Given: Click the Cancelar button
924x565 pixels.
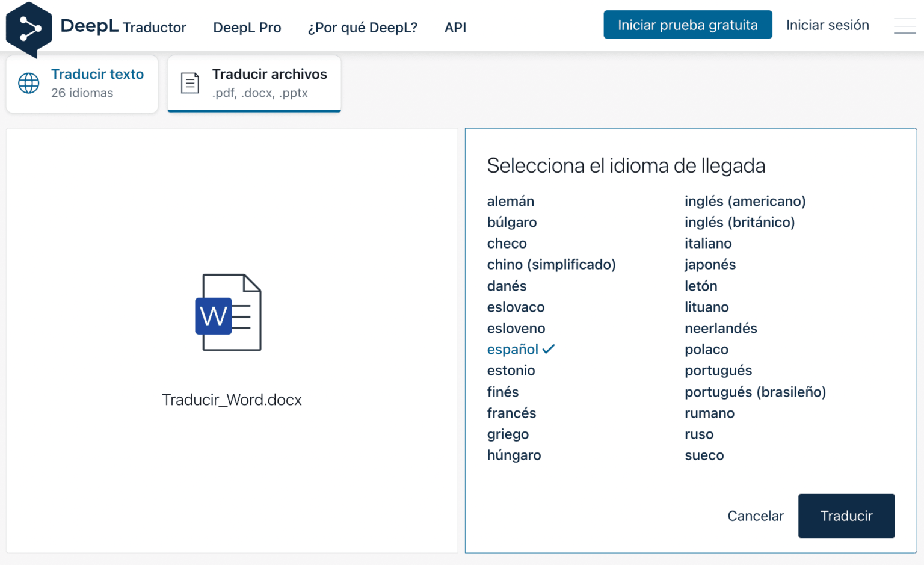Looking at the screenshot, I should pos(756,516).
